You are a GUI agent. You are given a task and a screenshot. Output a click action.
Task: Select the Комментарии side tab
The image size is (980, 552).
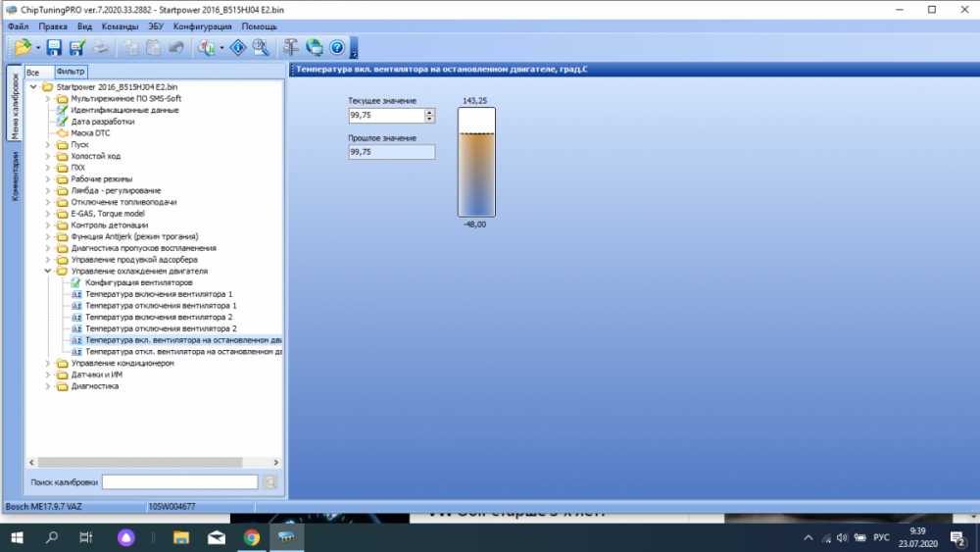15,176
